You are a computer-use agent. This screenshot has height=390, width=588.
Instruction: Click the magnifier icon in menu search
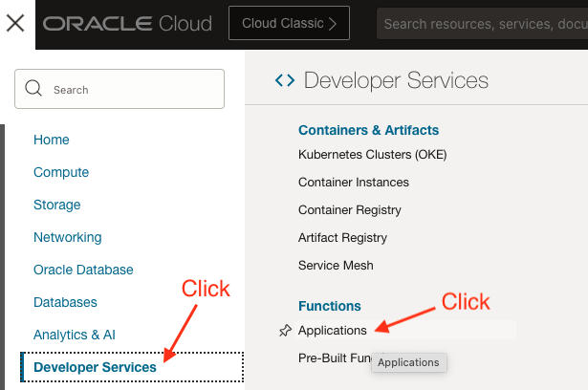[33, 89]
